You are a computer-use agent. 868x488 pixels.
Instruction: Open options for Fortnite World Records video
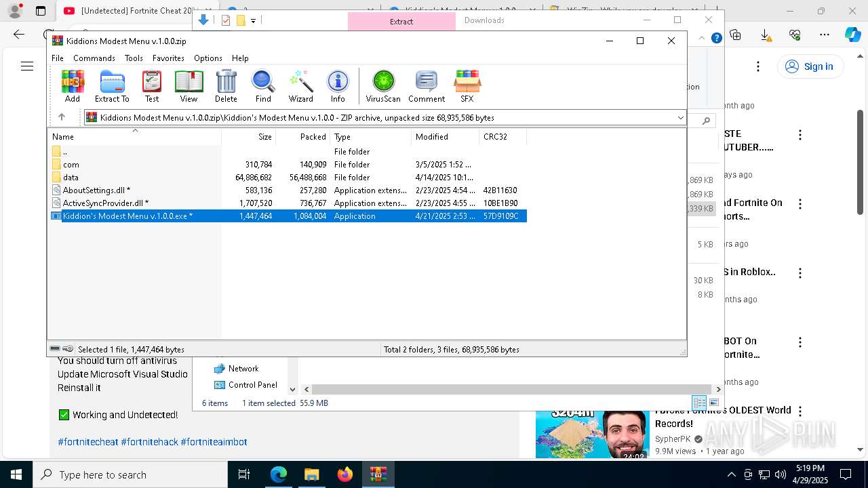[x=800, y=411]
